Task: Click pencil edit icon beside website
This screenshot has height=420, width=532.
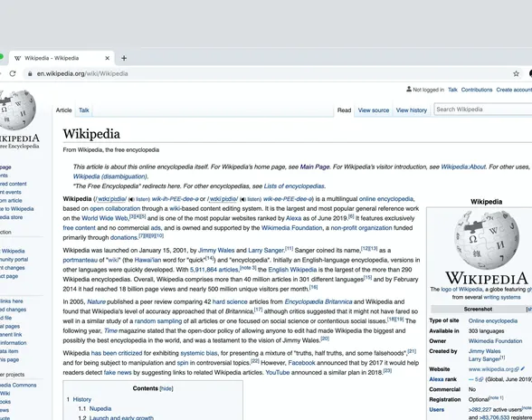Action: (x=523, y=368)
